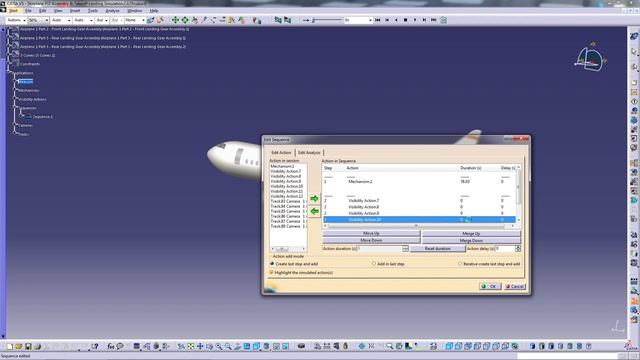Image resolution: width=640 pixels, height=360 pixels.
Task: Click the Merge Down button
Action: coord(471,240)
